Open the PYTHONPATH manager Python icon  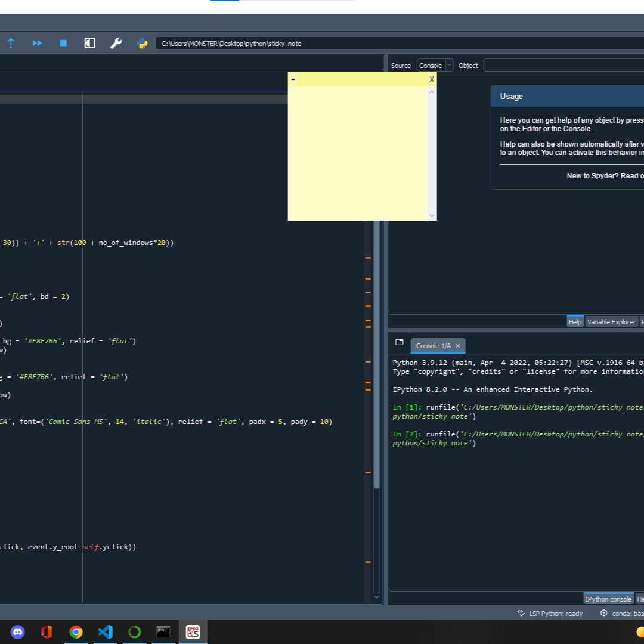[142, 43]
